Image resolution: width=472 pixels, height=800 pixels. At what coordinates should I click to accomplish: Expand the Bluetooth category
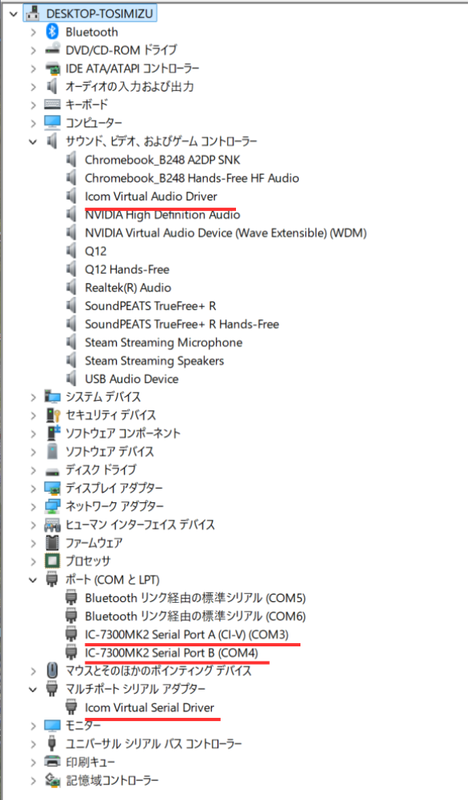pyautogui.click(x=33, y=32)
